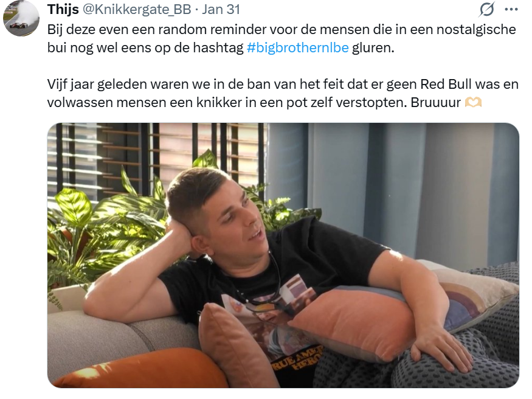
Task: Click the first paragraph about nostalgische bui
Action: (x=282, y=38)
